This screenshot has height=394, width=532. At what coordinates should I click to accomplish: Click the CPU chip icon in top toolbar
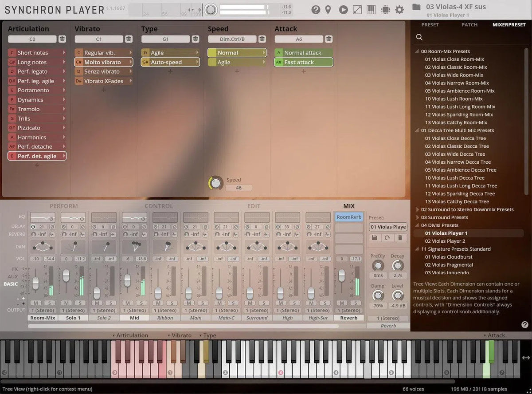[x=385, y=10]
